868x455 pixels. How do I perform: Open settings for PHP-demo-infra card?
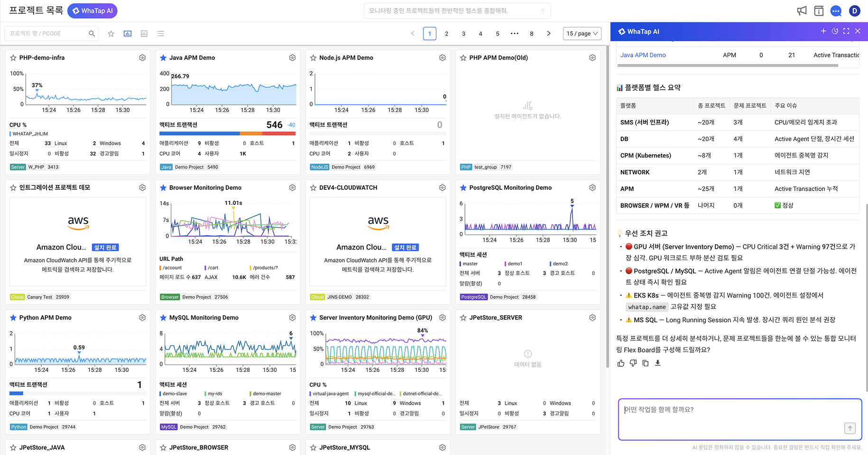[x=142, y=58]
